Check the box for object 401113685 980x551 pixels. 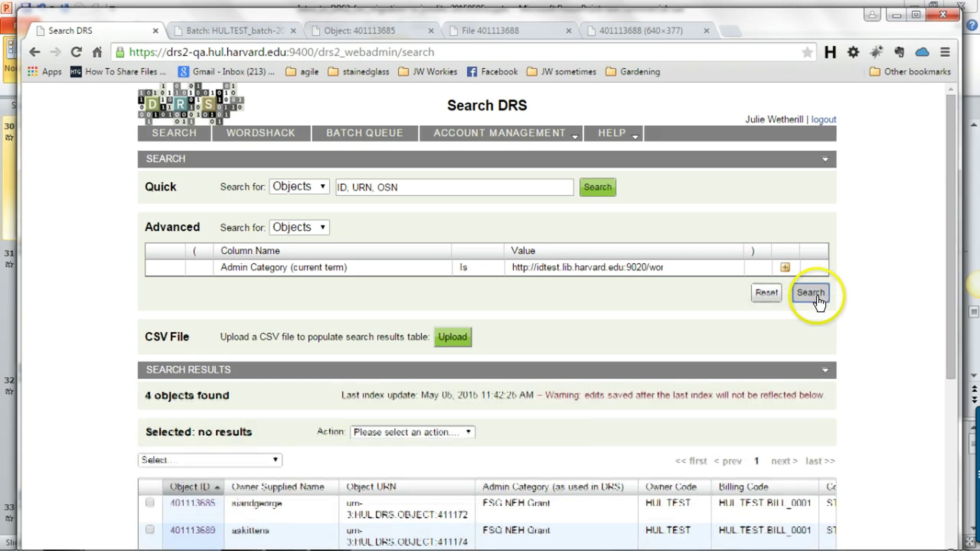[150, 502]
